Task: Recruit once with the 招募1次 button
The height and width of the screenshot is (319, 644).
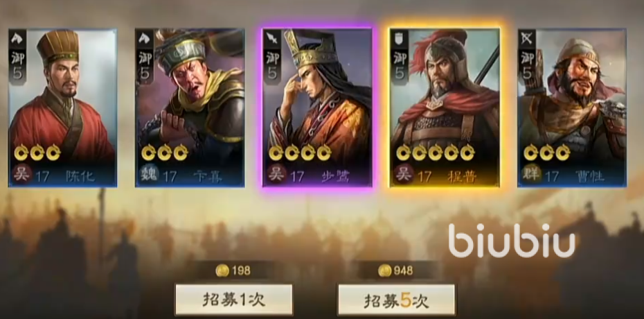Action: (x=233, y=300)
